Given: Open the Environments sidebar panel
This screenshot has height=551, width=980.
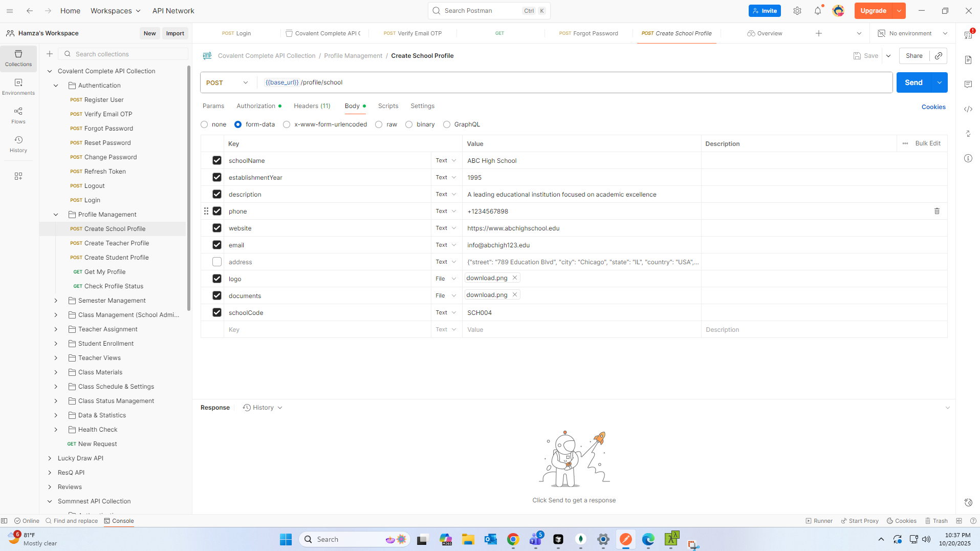Looking at the screenshot, I should point(18,87).
